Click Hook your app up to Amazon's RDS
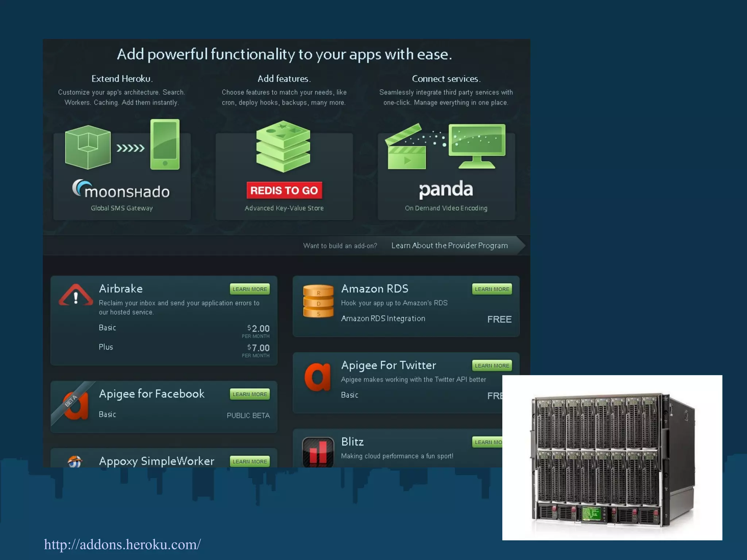 point(394,303)
